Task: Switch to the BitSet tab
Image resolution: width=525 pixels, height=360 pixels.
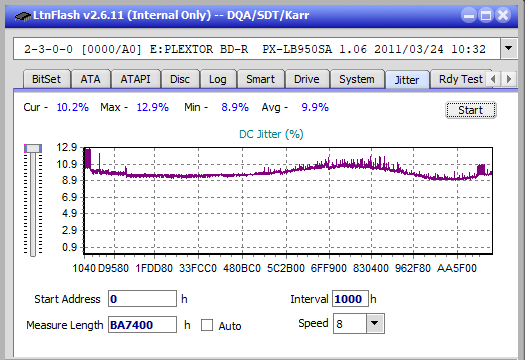Action: click(47, 79)
